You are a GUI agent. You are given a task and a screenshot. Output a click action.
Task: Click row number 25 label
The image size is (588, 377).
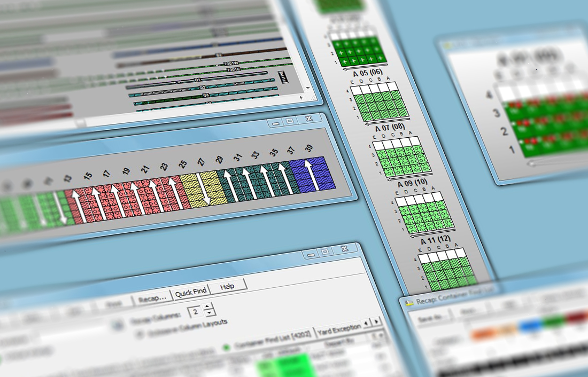point(183,164)
